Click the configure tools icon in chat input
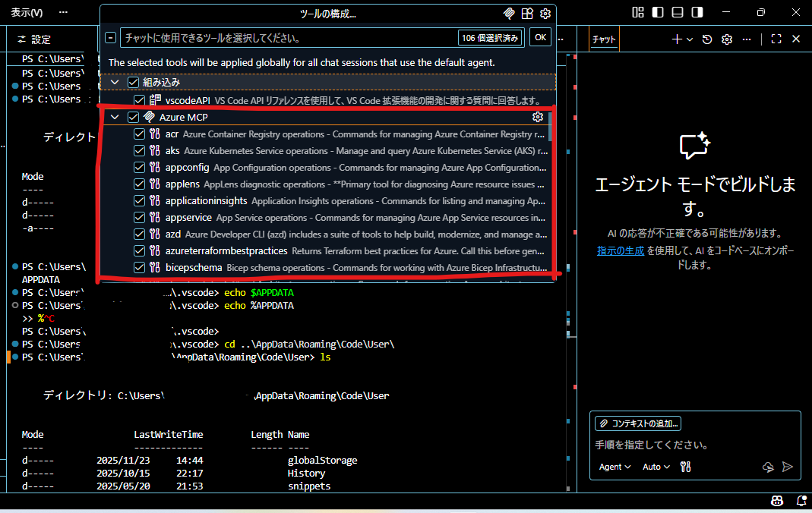The width and height of the screenshot is (812, 513). tap(686, 467)
